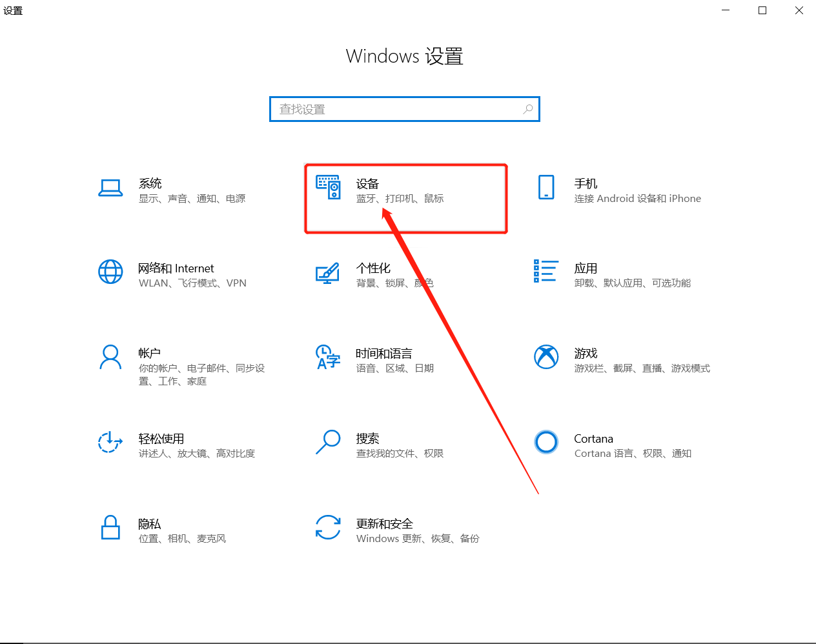Click the Cortana circle icon
This screenshot has height=644, width=816.
[x=546, y=442]
